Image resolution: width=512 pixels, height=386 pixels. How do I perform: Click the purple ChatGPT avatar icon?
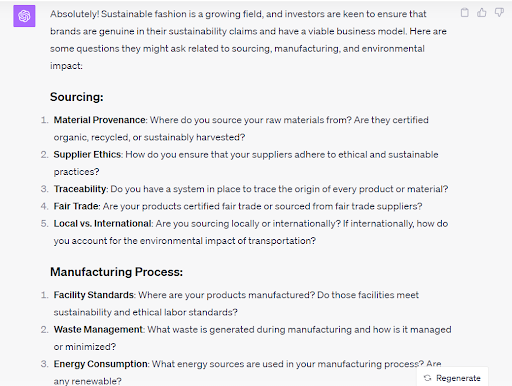(24, 16)
